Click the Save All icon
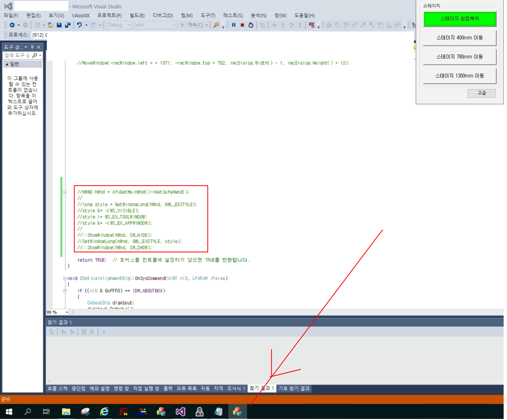Viewport: 507px width, 420px height. [68, 25]
